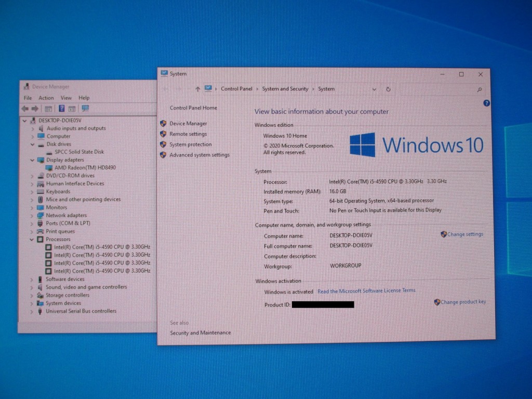The height and width of the screenshot is (399, 532).
Task: Collapse the Disk drives node
Action: point(33,144)
